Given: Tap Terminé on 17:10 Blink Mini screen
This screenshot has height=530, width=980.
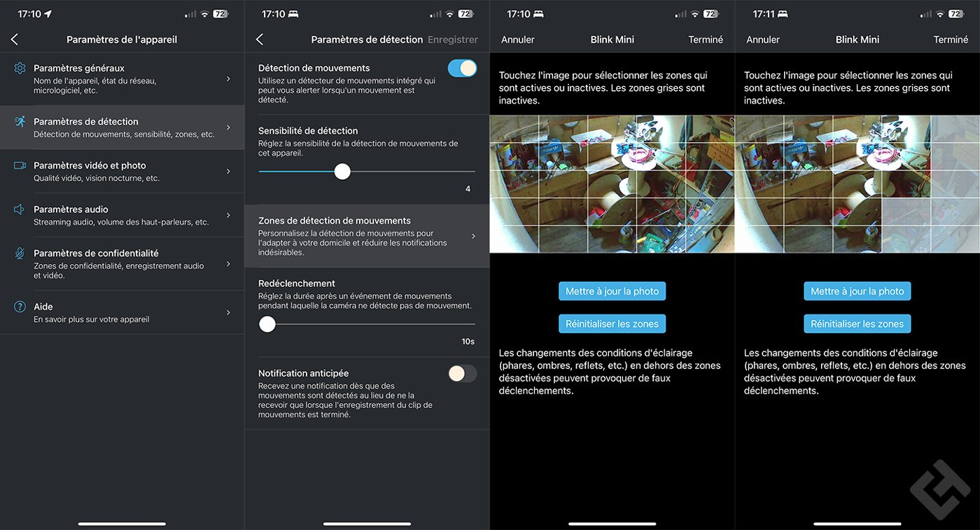Looking at the screenshot, I should [706, 40].
